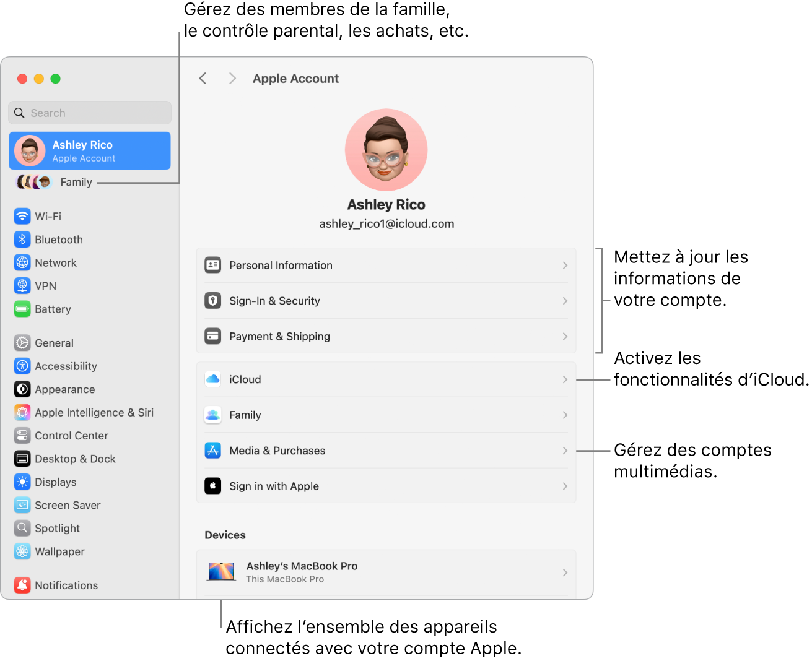Click the Spotlight magnifier icon

pyautogui.click(x=22, y=528)
